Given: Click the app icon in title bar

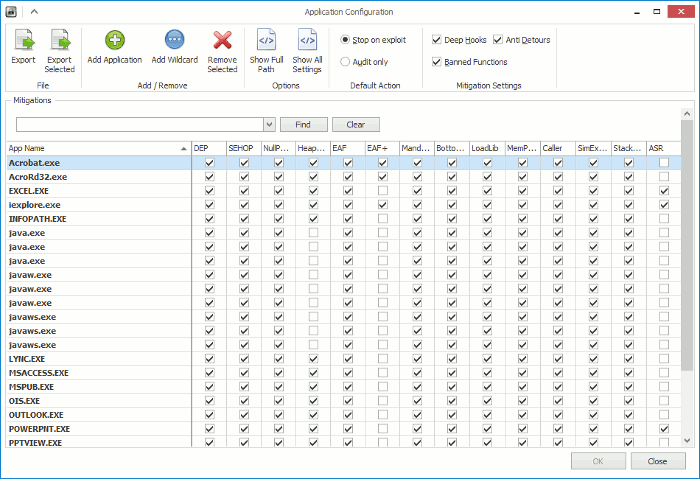Looking at the screenshot, I should tap(11, 12).
